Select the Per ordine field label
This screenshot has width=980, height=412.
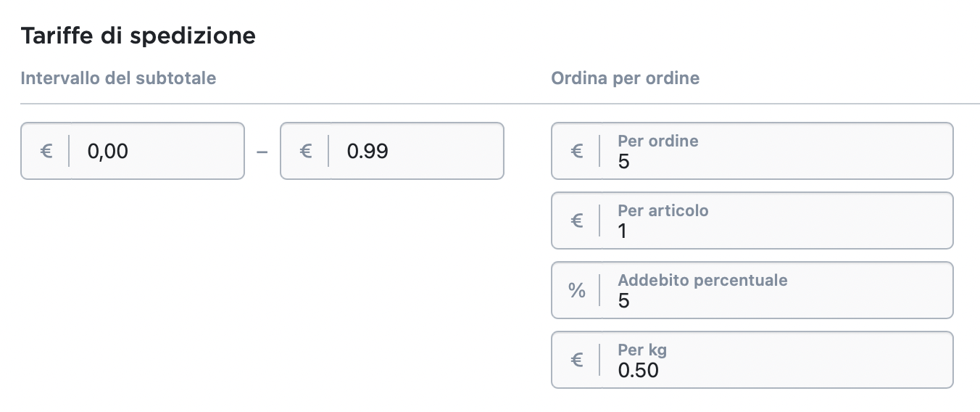click(x=658, y=141)
